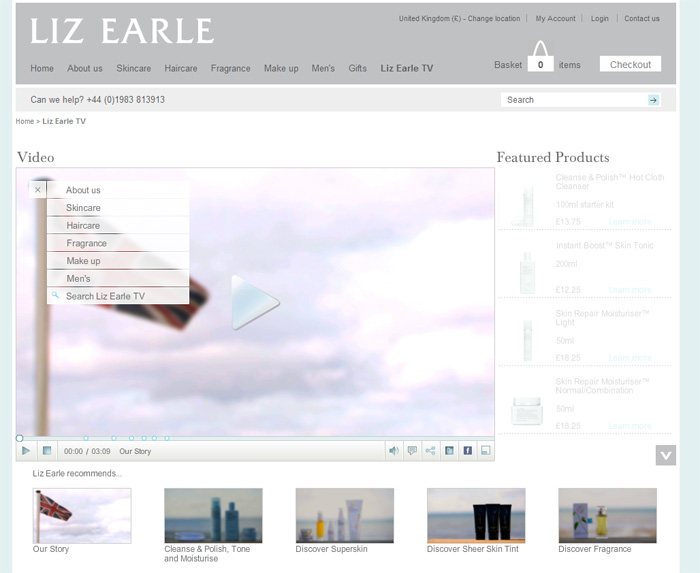Select Men's in the video overlay menu

coord(118,278)
